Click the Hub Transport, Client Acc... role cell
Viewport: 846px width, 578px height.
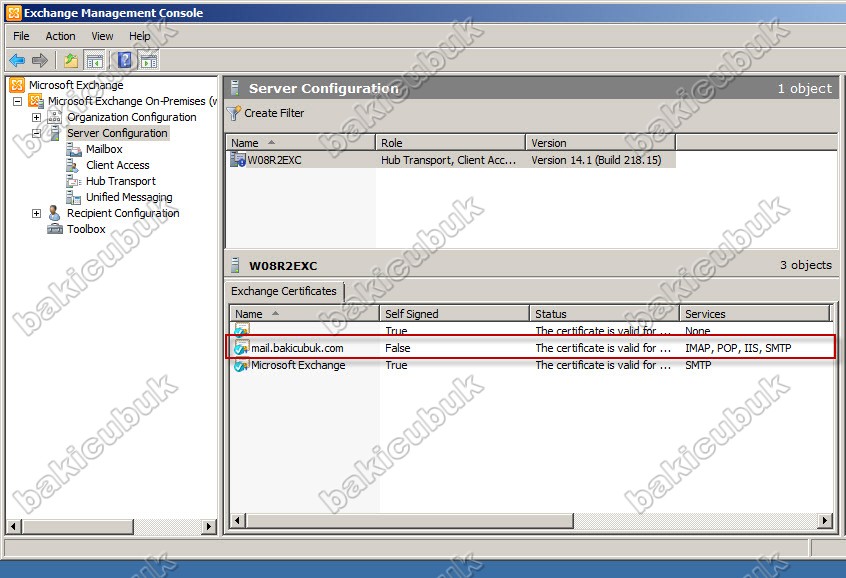click(448, 160)
